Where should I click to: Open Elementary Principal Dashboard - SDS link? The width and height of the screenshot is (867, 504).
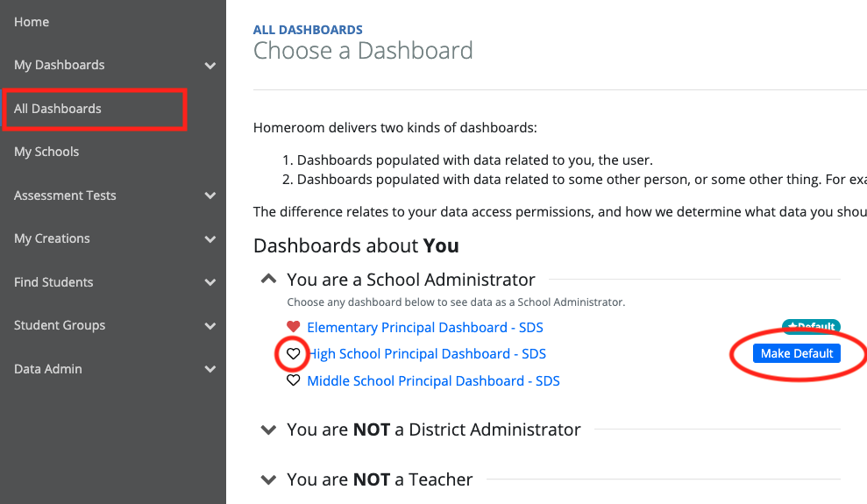(x=425, y=328)
